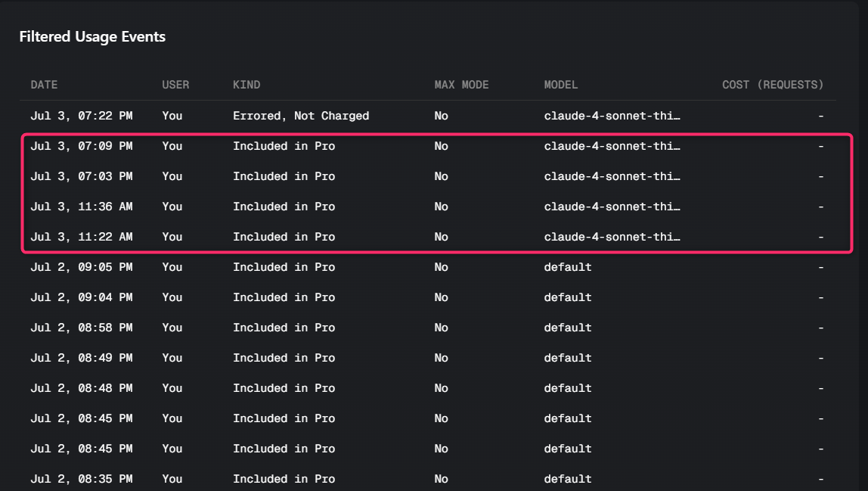Viewport: 868px width, 491px height.
Task: Select the Jul 3, 11:36 AM event date
Action: click(82, 207)
